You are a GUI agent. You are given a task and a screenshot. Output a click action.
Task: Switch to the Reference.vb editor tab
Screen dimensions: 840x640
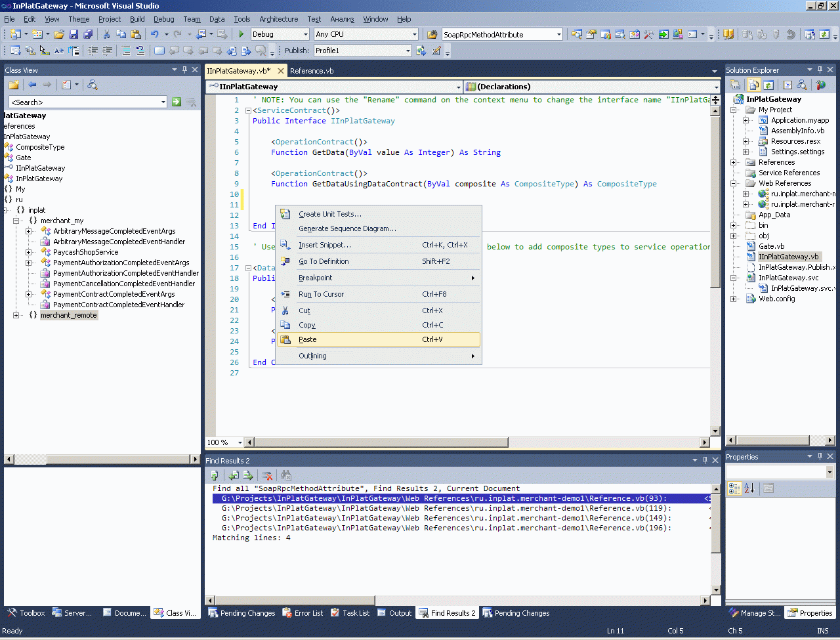click(312, 71)
